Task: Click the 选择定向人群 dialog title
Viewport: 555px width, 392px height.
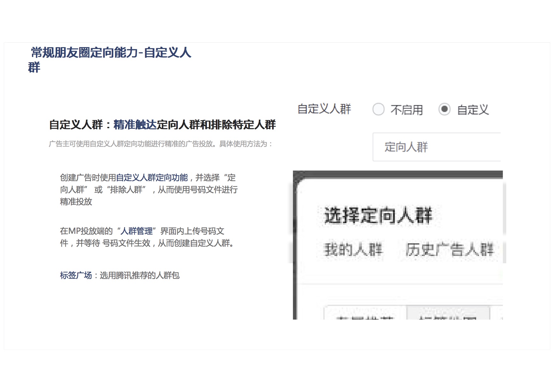Action: (x=378, y=216)
